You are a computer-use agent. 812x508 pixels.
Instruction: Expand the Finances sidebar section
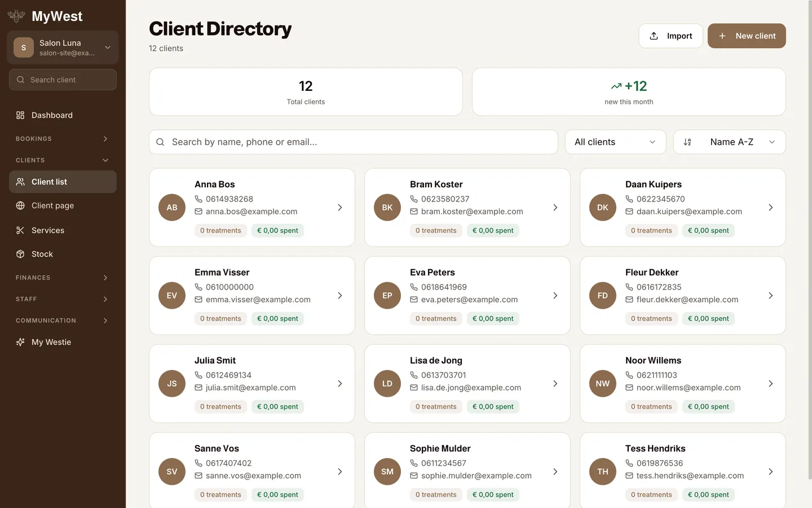tap(63, 278)
